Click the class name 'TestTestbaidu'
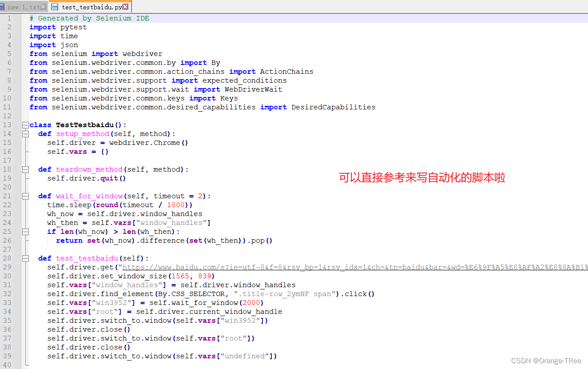The width and height of the screenshot is (588, 369). tap(85, 125)
